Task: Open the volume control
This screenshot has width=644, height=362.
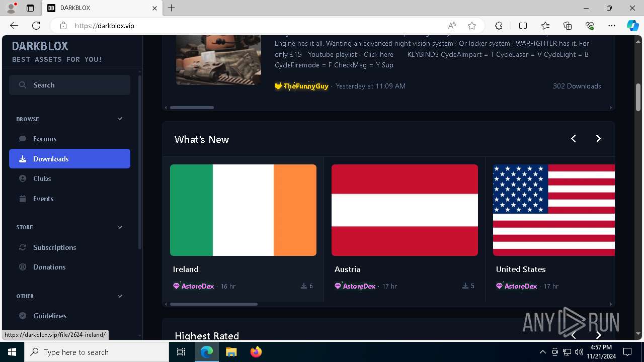Action: [x=579, y=352]
